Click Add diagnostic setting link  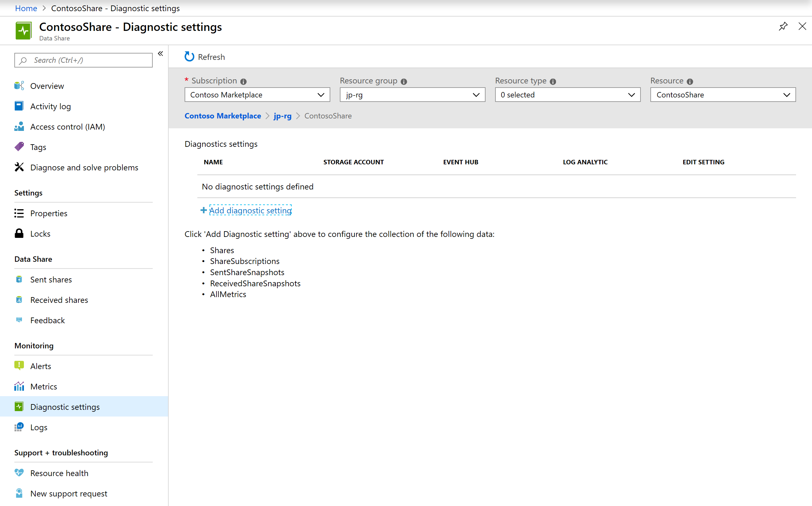(x=250, y=210)
